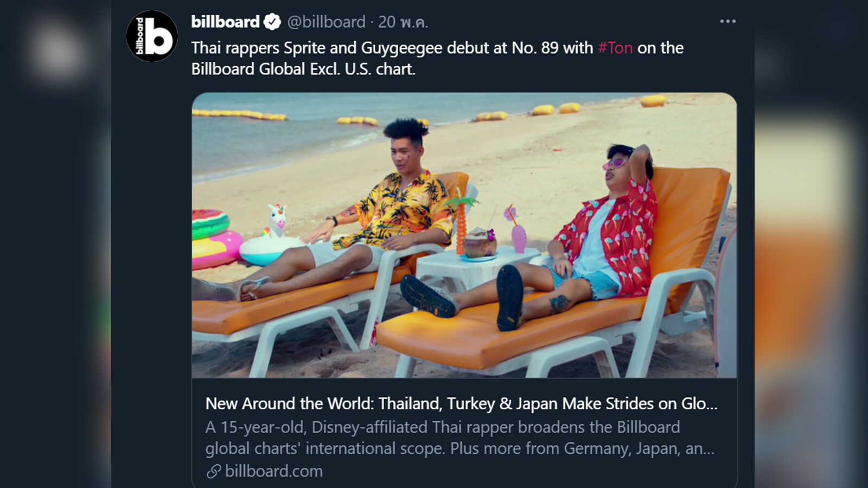Open the billboard display name
This screenshot has height=488, width=868.
[225, 22]
